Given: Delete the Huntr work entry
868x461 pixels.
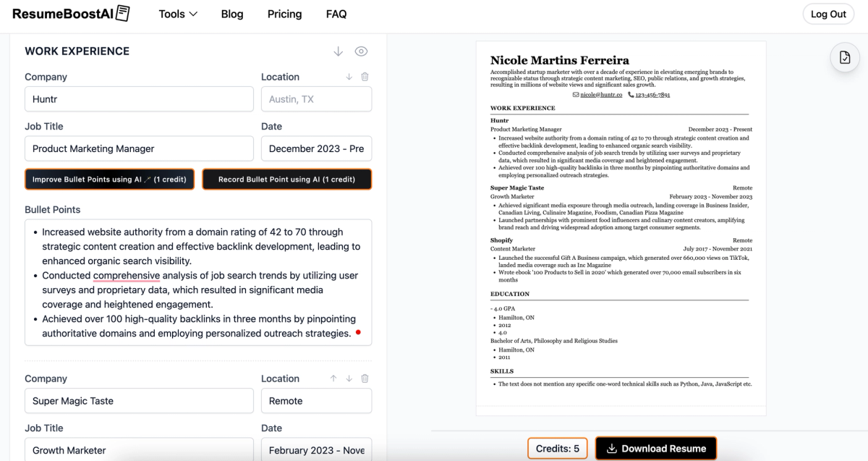Looking at the screenshot, I should point(365,77).
